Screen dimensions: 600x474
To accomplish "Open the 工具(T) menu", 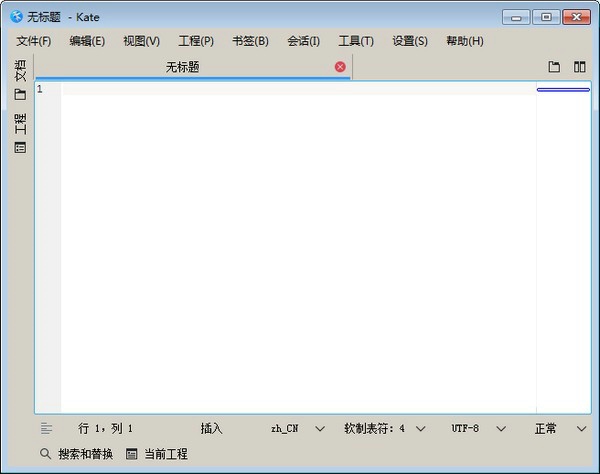I will pos(355,41).
